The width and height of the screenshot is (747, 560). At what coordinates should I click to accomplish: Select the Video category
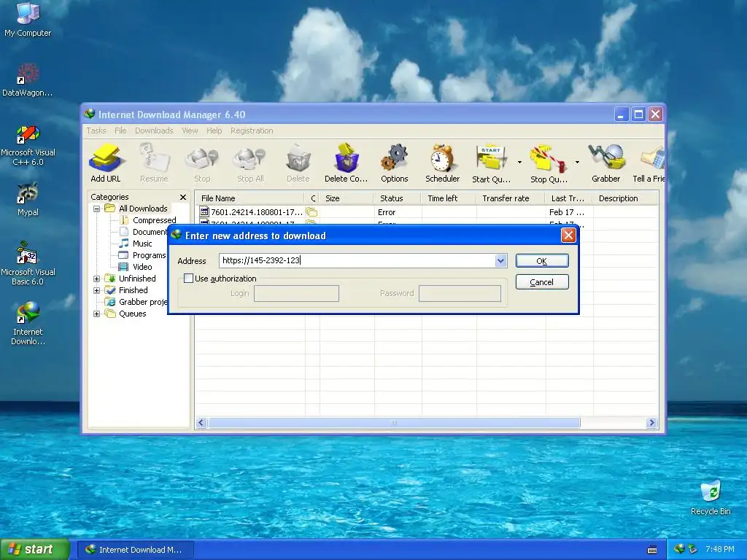(x=142, y=267)
